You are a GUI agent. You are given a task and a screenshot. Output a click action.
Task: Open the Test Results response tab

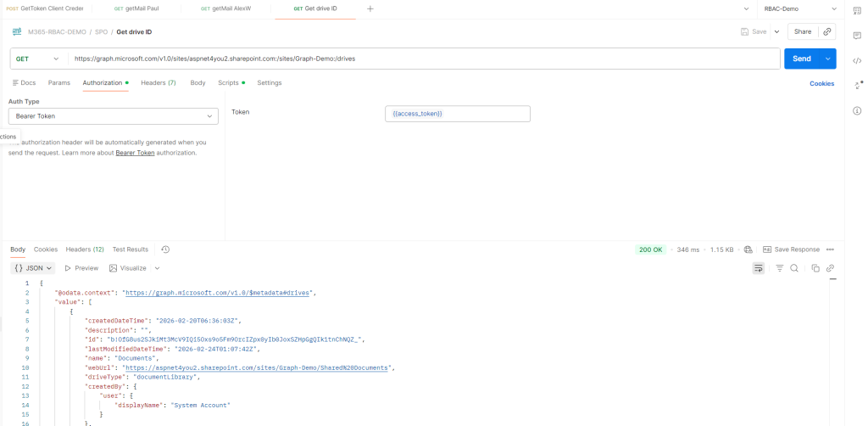click(x=131, y=249)
